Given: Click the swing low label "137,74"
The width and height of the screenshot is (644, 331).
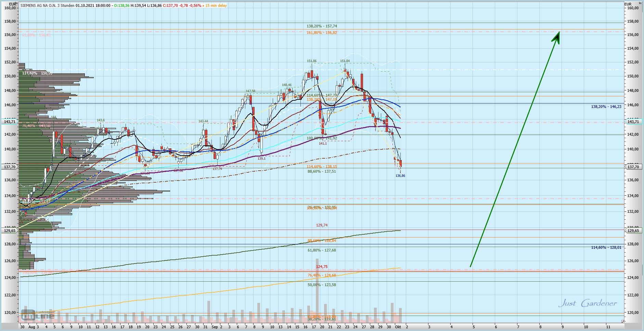Looking at the screenshot, I should pyautogui.click(x=217, y=169).
